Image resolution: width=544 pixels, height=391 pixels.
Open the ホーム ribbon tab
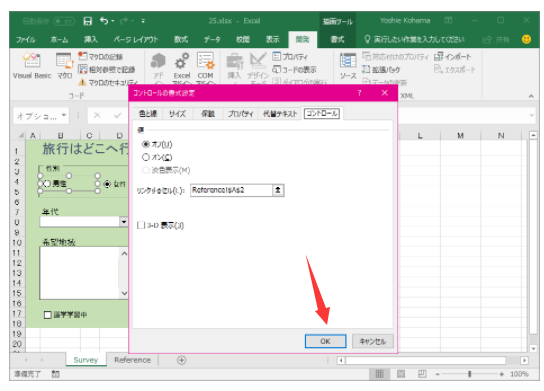pos(59,40)
